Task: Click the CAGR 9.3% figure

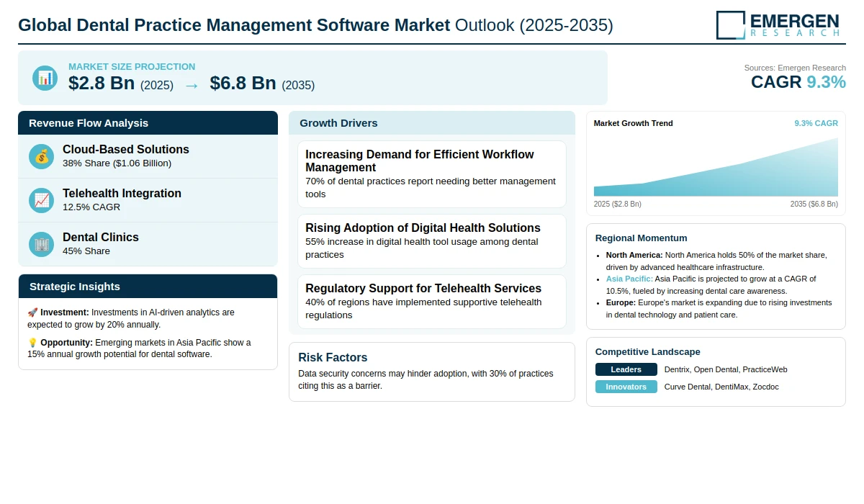Action: click(798, 82)
